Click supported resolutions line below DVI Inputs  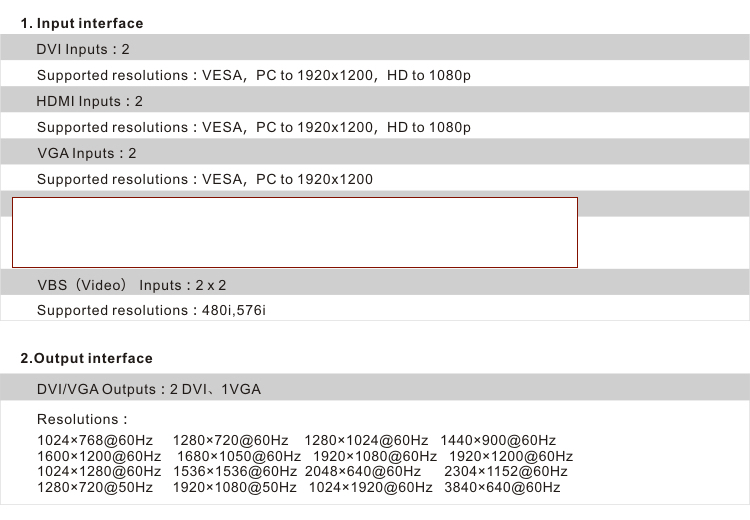pyautogui.click(x=253, y=75)
